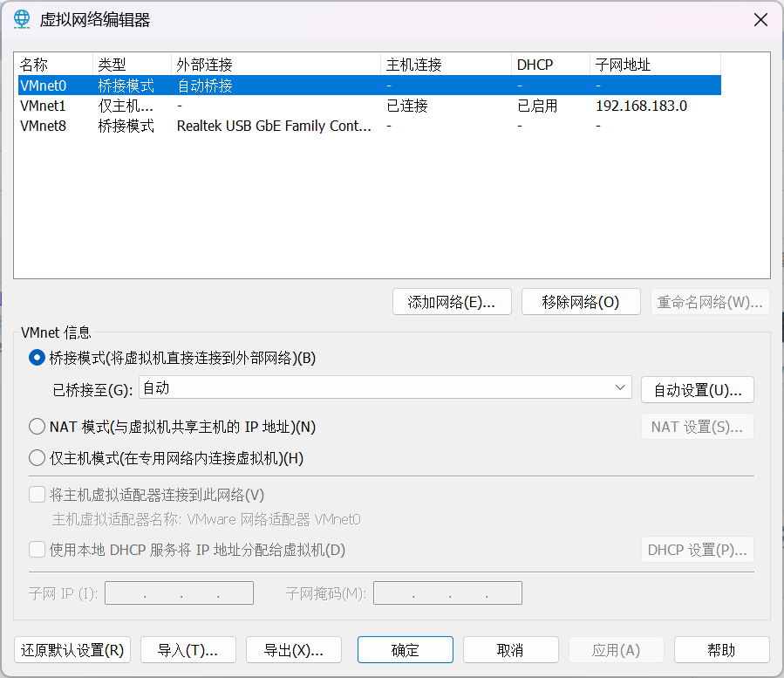Viewport: 784px width, 678px height.
Task: Select the 仅主机模式 radio button
Action: click(x=37, y=458)
